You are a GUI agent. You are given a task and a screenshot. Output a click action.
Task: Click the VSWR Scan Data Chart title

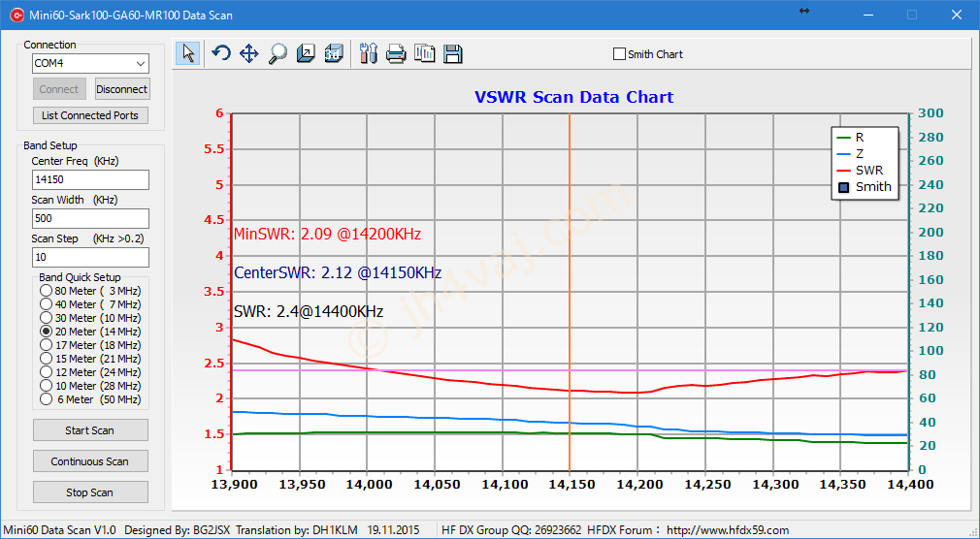(x=573, y=98)
